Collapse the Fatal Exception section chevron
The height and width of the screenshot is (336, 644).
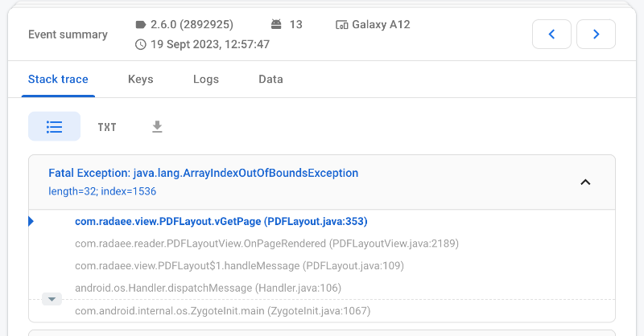585,182
